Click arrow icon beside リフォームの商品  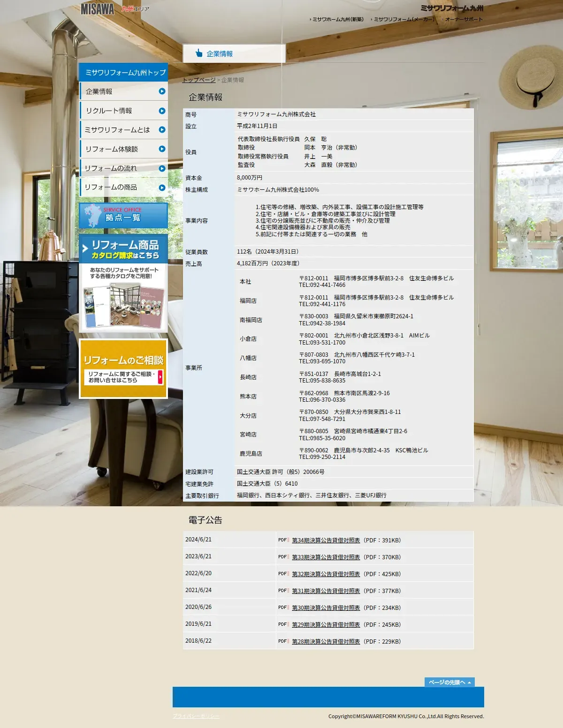(162, 188)
